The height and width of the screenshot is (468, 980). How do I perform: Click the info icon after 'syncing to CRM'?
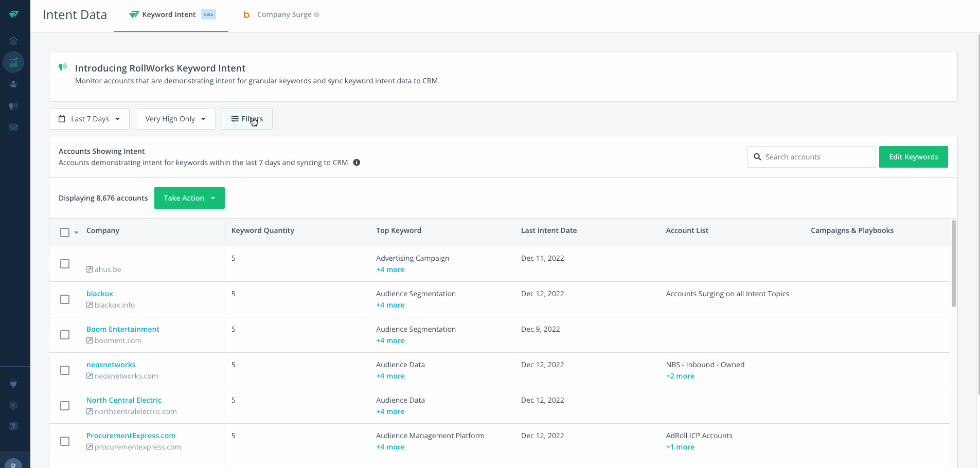click(x=357, y=163)
